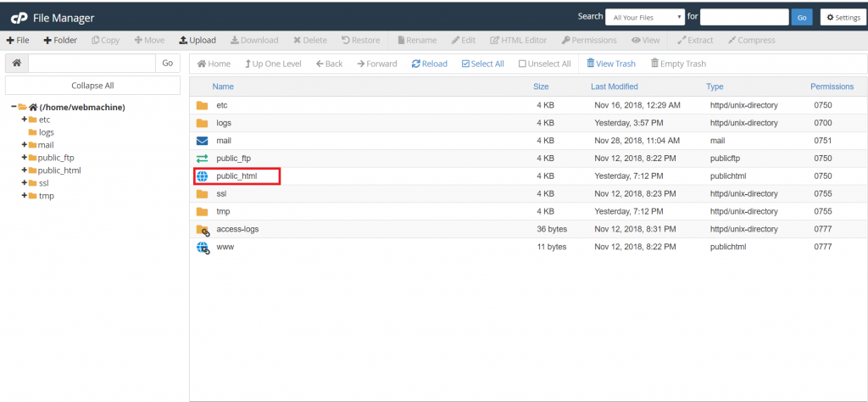This screenshot has width=868, height=402.
Task: Click the Extract toolbar button
Action: pos(695,41)
